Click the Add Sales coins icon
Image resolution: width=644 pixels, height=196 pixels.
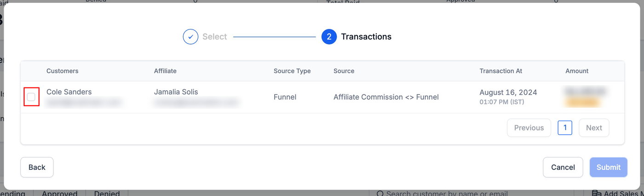tap(596, 194)
